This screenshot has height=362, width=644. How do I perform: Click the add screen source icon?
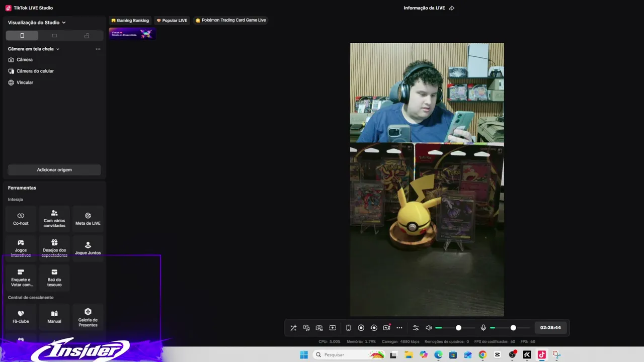tap(333, 328)
